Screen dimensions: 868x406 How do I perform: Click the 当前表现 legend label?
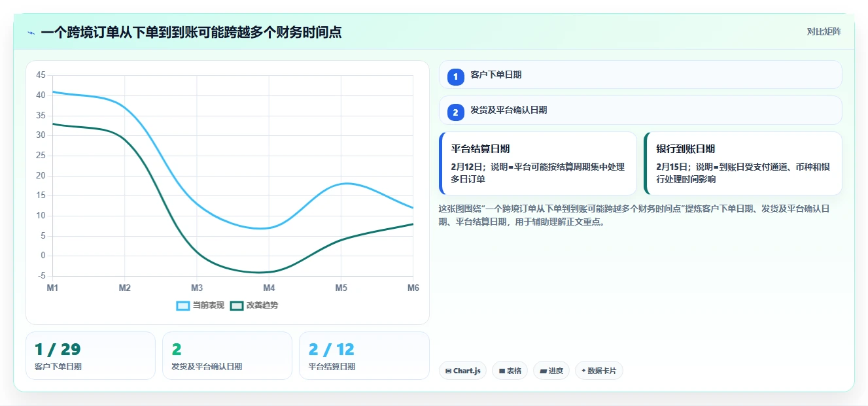pos(209,305)
